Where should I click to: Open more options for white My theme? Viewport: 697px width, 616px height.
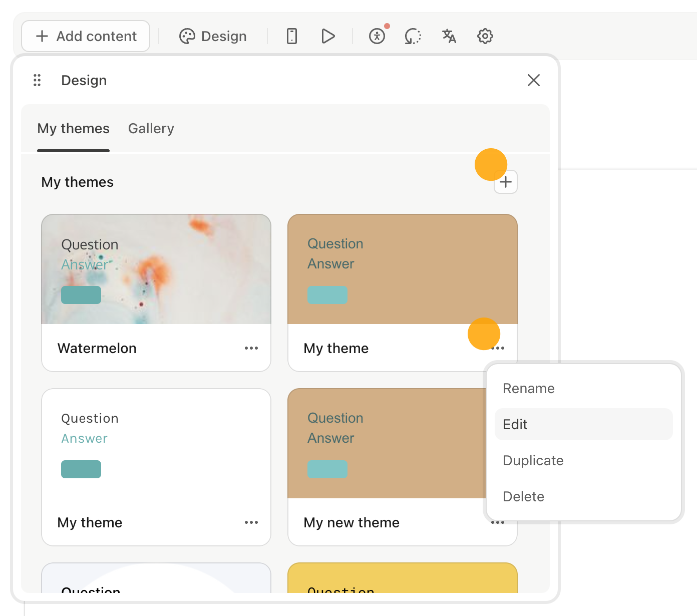point(251,522)
